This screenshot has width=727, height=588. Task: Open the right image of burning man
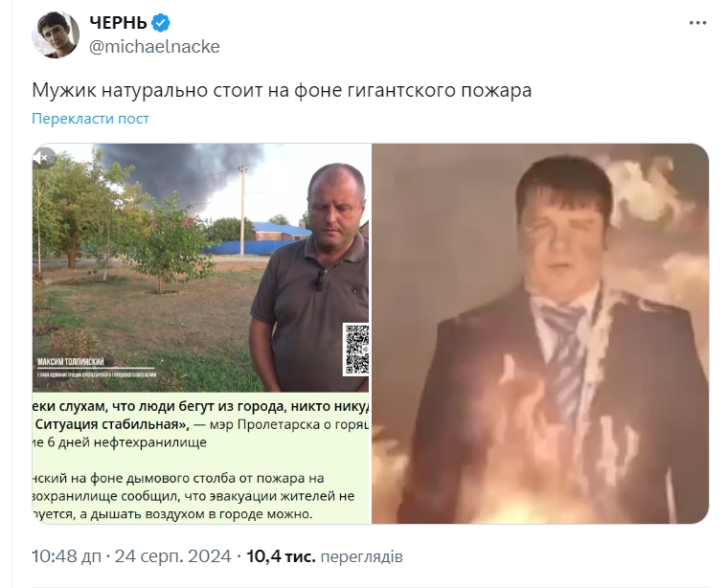tap(540, 333)
